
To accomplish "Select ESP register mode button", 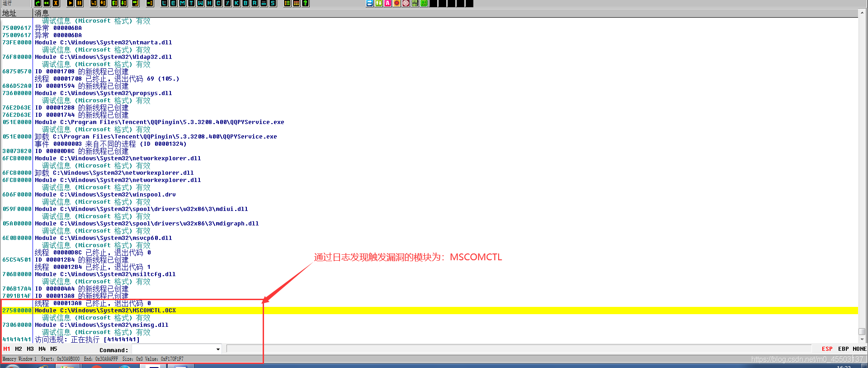I will 827,349.
